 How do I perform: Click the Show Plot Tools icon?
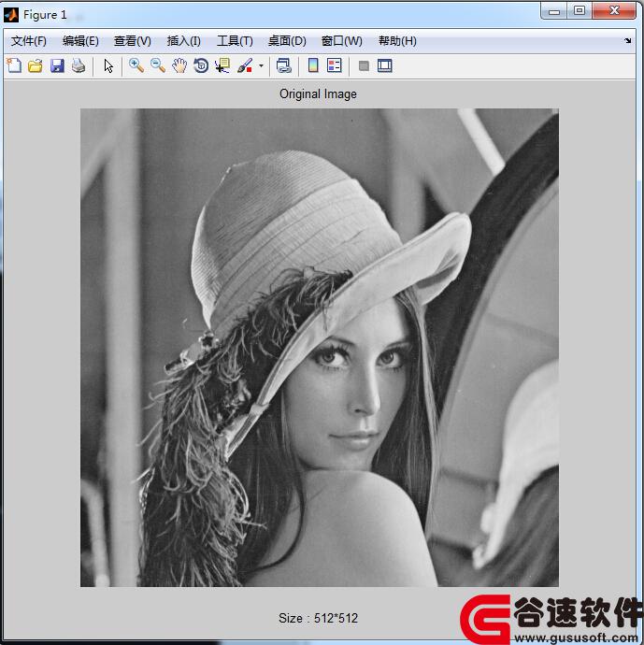(385, 65)
